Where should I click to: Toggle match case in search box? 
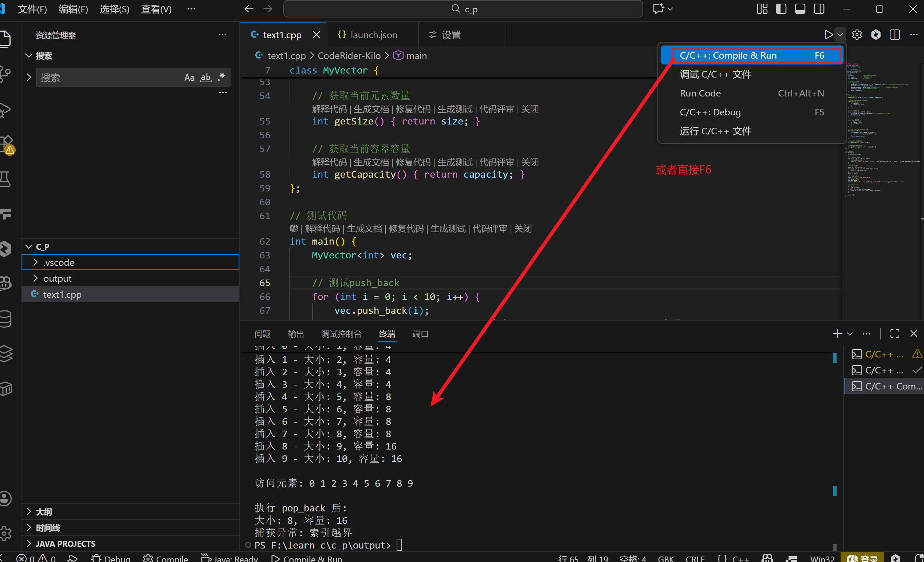[189, 78]
